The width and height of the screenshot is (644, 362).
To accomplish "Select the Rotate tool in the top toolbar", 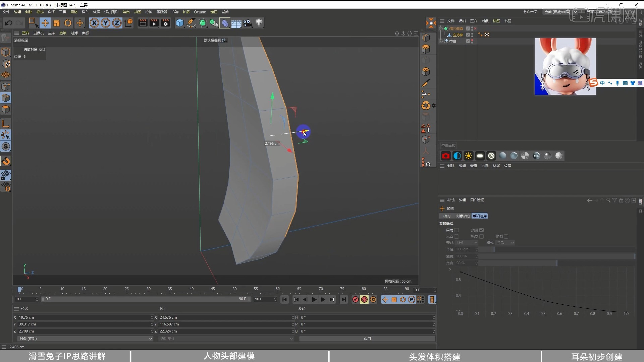I will coord(68,23).
